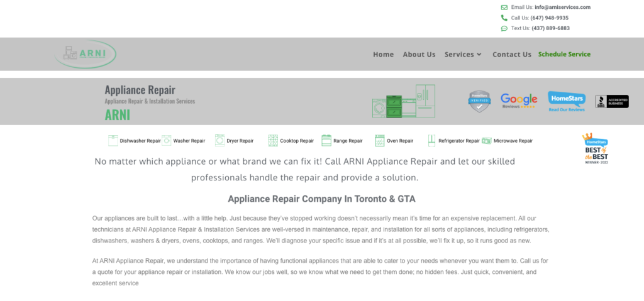The height and width of the screenshot is (301, 644).
Task: Click the ARNI logo in header
Action: 86,54
